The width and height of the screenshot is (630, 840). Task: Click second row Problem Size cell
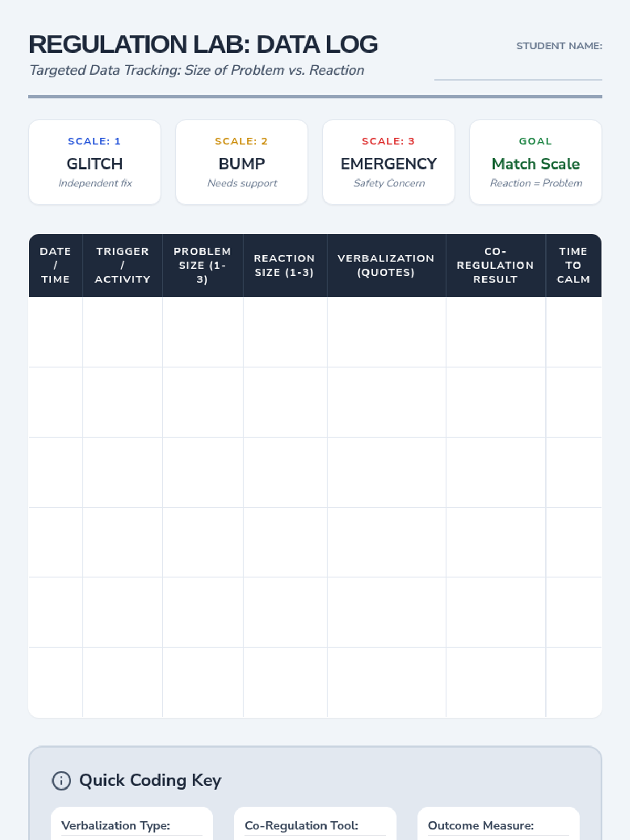click(x=203, y=403)
